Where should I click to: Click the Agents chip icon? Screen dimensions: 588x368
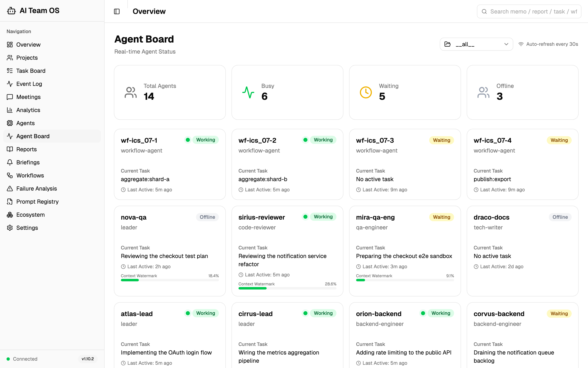tap(10, 123)
